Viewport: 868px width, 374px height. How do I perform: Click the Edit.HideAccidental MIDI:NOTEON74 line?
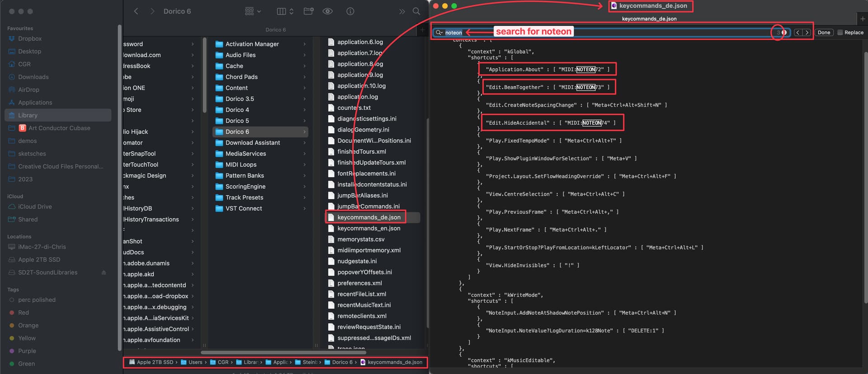click(x=551, y=123)
